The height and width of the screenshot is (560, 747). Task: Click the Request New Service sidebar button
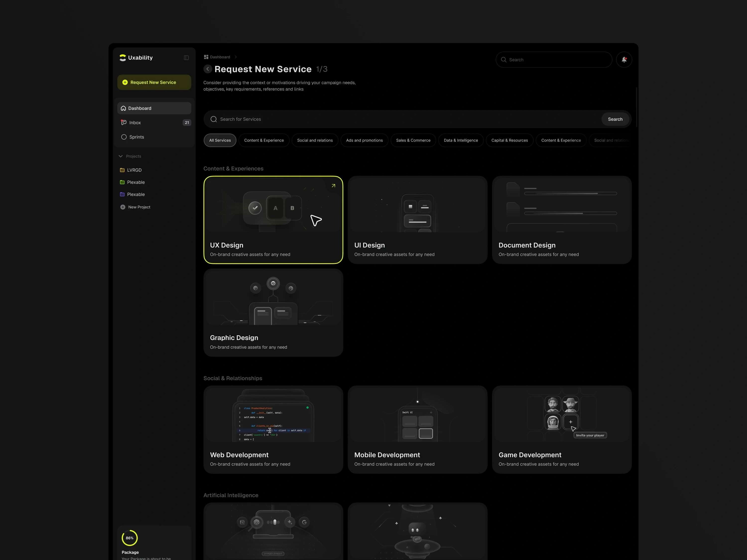point(154,82)
